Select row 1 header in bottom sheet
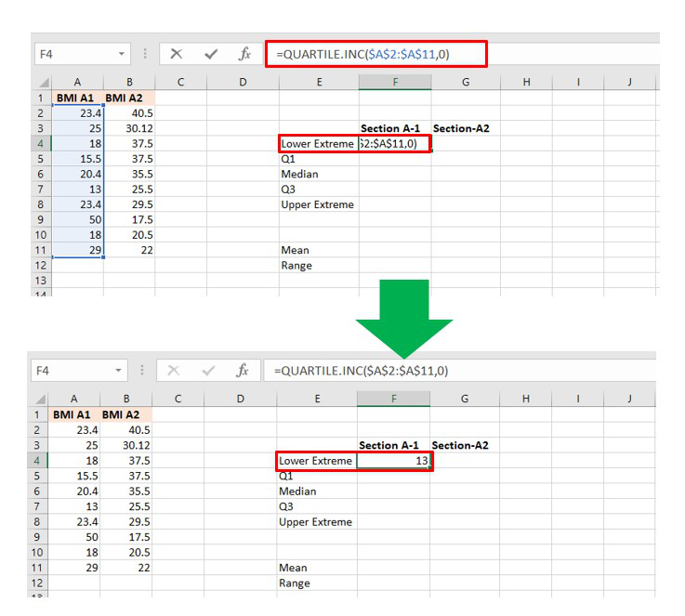Screen dimensions: 685x616 click(37, 414)
